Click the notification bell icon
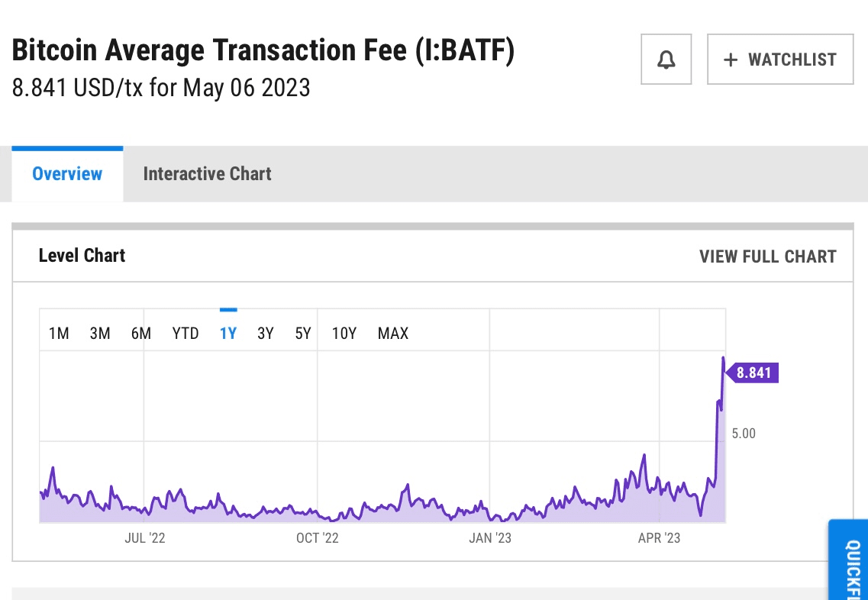868x600 pixels. [665, 59]
